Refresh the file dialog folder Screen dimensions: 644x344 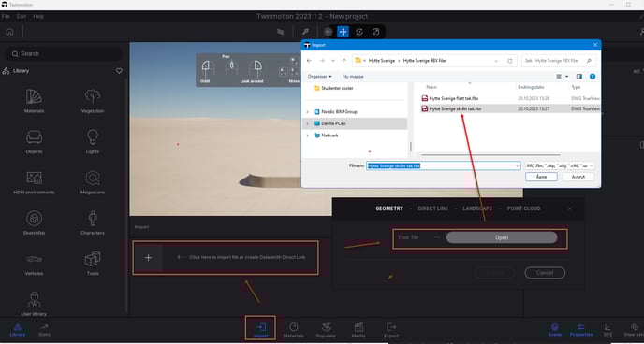coord(510,61)
